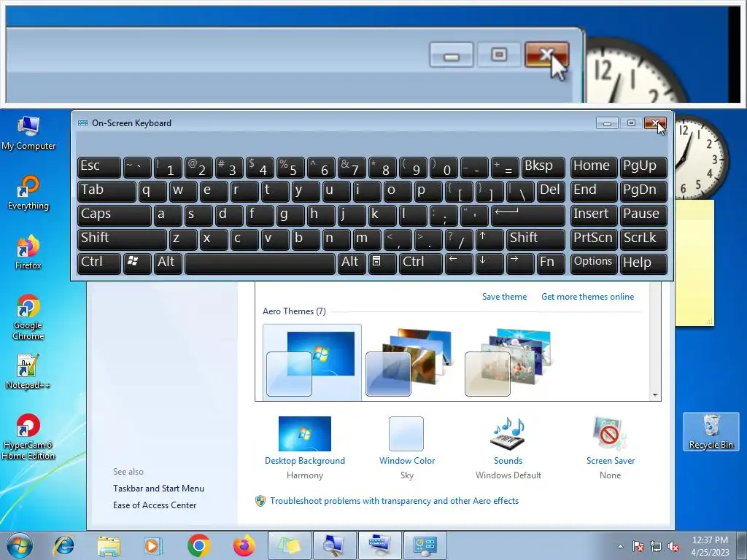The width and height of the screenshot is (747, 560).
Task: Click the Help key on keyboard
Action: 643,262
